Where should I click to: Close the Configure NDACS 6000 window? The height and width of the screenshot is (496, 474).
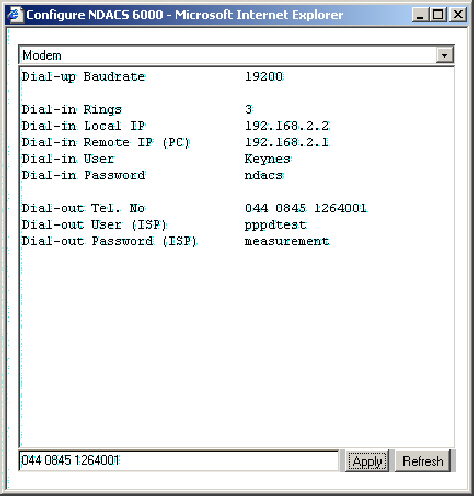[458, 15]
